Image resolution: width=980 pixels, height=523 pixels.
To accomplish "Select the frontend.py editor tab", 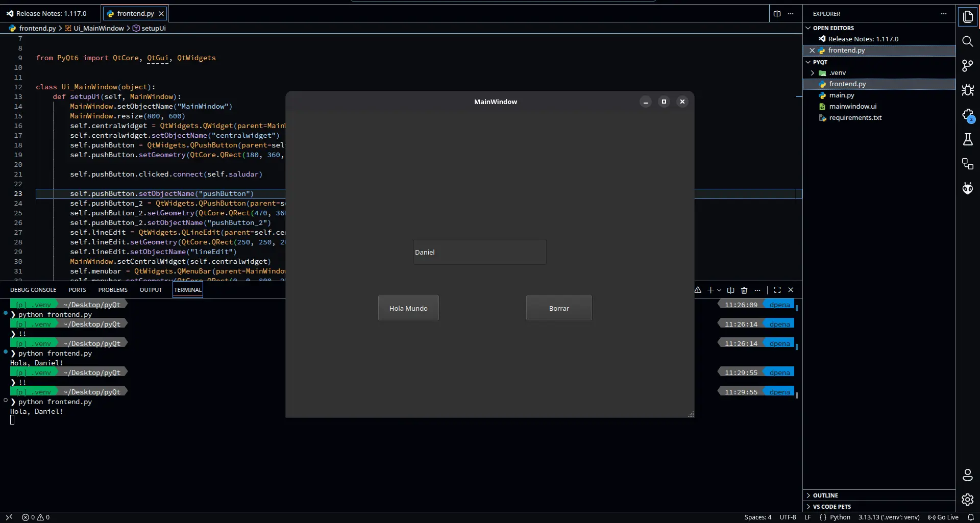I will pos(135,14).
